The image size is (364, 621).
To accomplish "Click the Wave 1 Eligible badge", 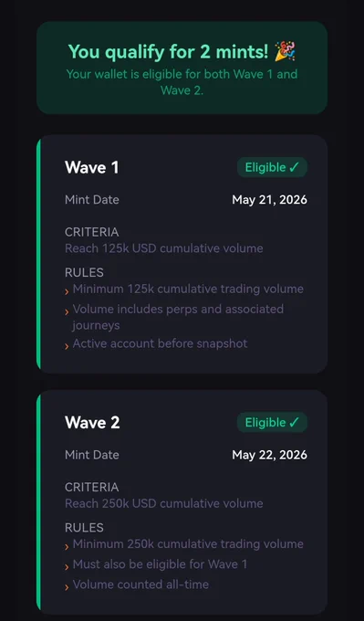I will (x=272, y=167).
